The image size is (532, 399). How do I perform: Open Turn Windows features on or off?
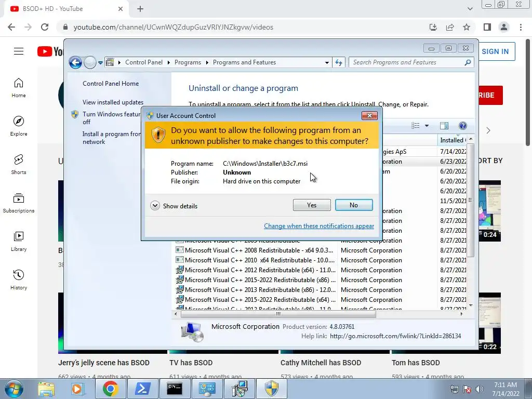[x=112, y=118]
